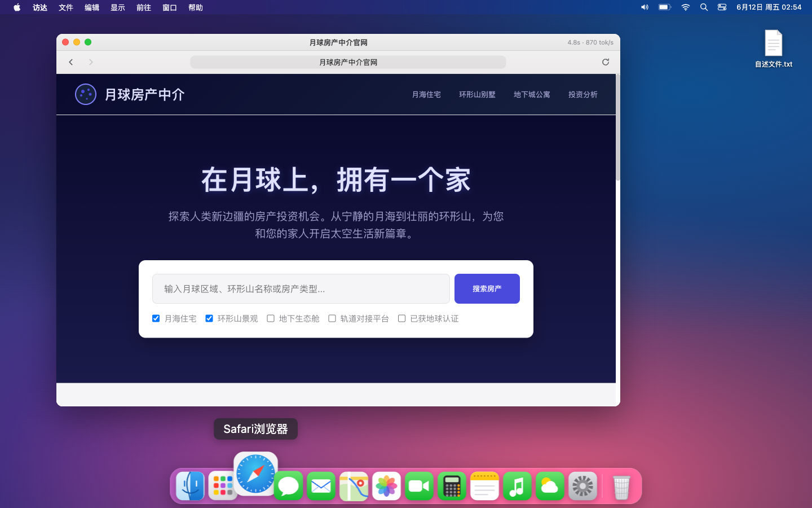Uncheck the 月海住宅 checkbox
Screen dimensions: 812x508
[156, 318]
